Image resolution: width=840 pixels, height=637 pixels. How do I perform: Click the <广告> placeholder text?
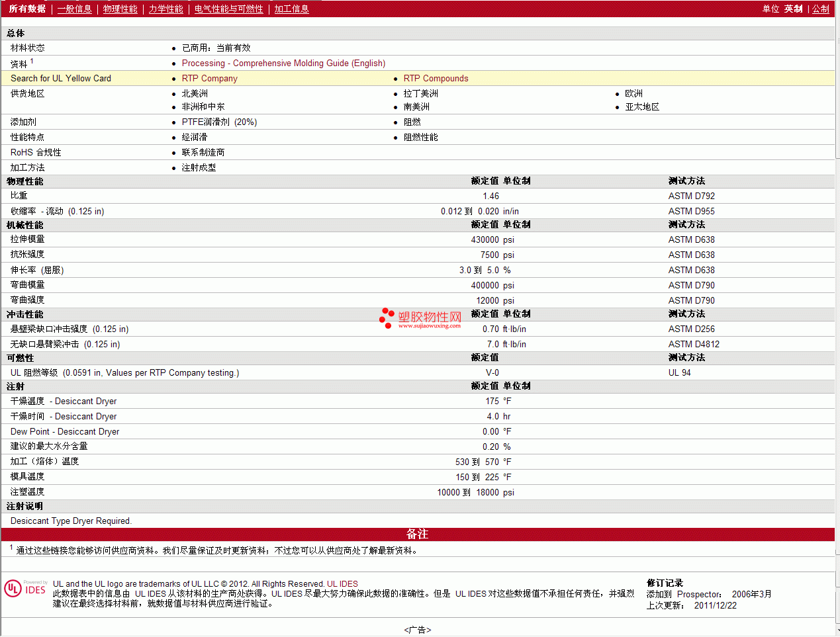click(417, 630)
